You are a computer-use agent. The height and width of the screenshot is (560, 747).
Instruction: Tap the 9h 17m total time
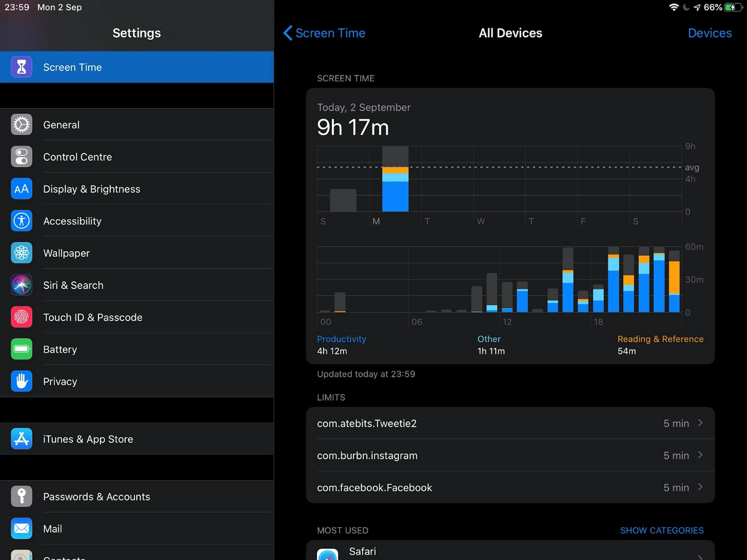click(x=353, y=127)
